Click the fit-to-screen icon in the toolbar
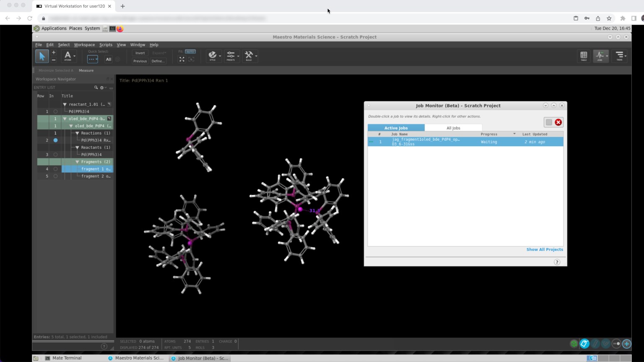 pos(182,59)
